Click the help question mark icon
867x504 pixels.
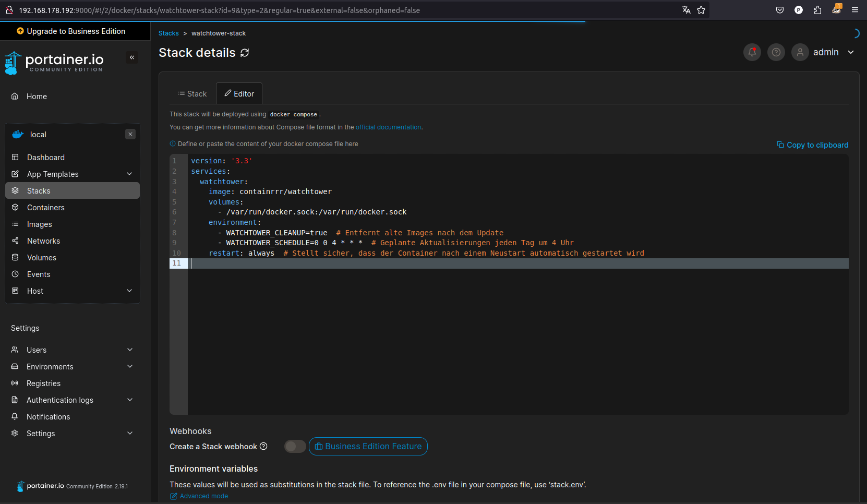pyautogui.click(x=776, y=52)
